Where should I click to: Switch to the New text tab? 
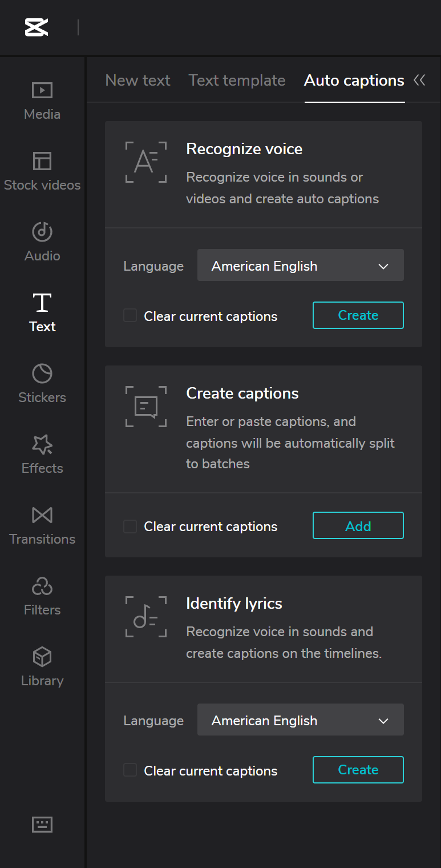click(x=137, y=81)
